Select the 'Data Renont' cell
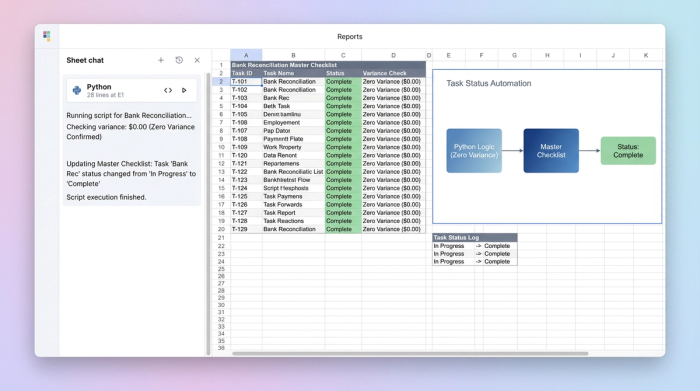Screen dimensions: 700x391 293,155
